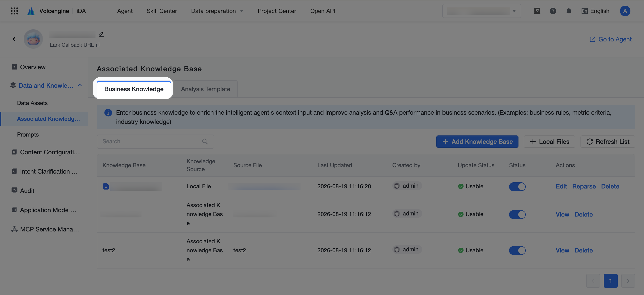Viewport: 644px width, 295px height.
Task: Open the user avatar A menu
Action: (625, 11)
